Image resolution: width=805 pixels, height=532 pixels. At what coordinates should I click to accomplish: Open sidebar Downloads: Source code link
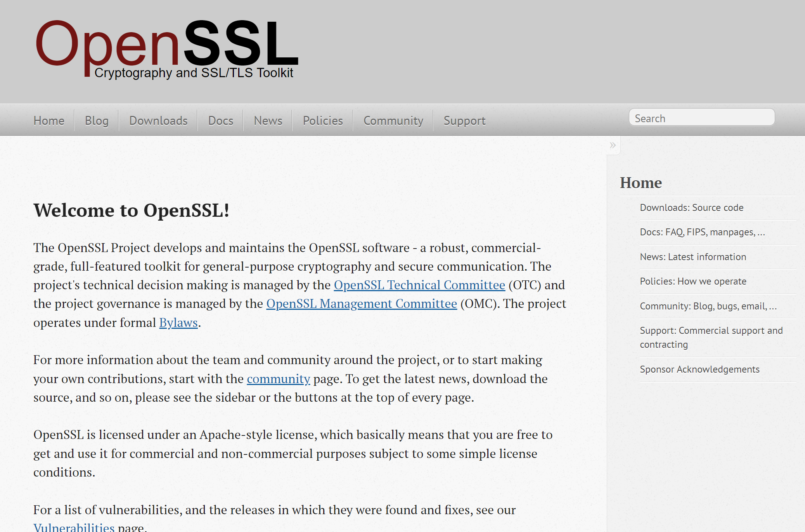[691, 208]
